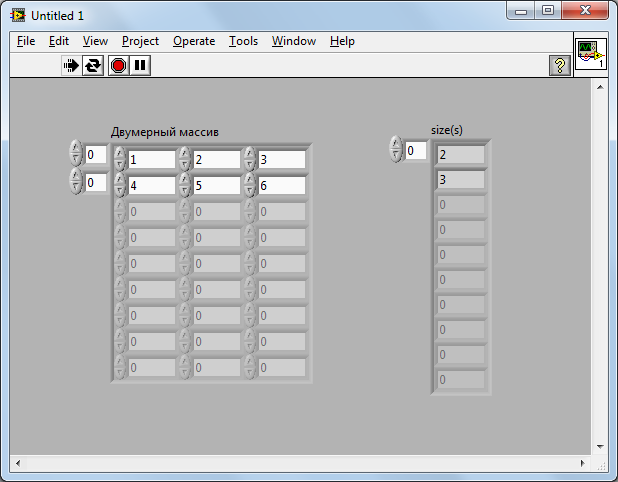Click size(s) element showing 2
The image size is (618, 482).
pyautogui.click(x=461, y=154)
